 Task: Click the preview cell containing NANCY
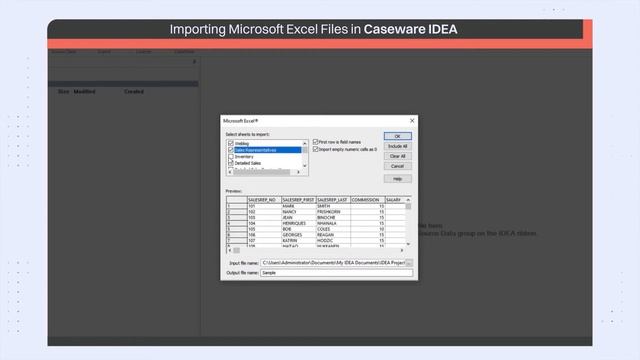tap(299, 212)
